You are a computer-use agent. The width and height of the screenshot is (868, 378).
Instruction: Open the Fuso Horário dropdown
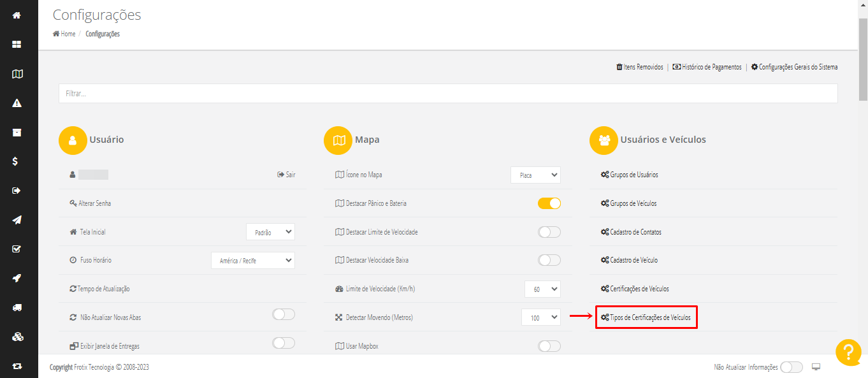(253, 260)
